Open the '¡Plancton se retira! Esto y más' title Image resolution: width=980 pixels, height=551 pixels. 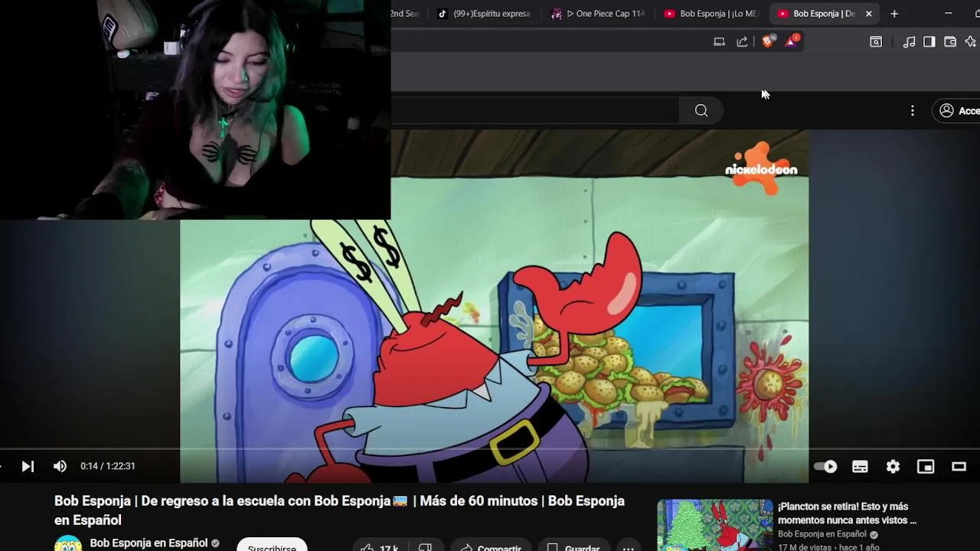click(x=847, y=514)
